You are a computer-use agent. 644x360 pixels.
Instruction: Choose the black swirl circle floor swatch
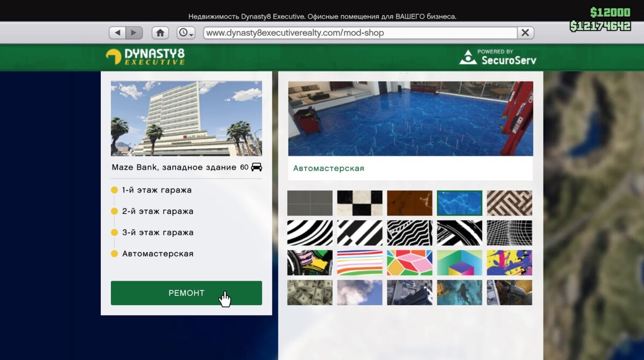point(459,233)
